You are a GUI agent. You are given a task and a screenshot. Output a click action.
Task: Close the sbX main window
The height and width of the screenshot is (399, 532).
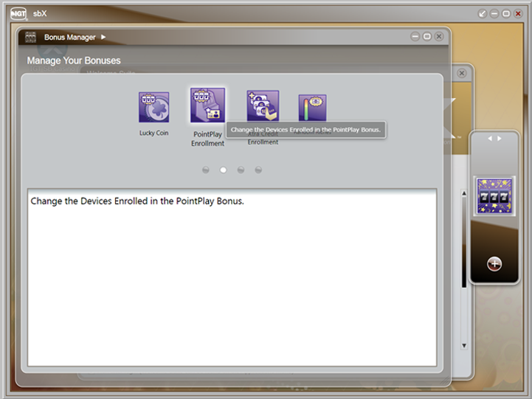coord(518,13)
